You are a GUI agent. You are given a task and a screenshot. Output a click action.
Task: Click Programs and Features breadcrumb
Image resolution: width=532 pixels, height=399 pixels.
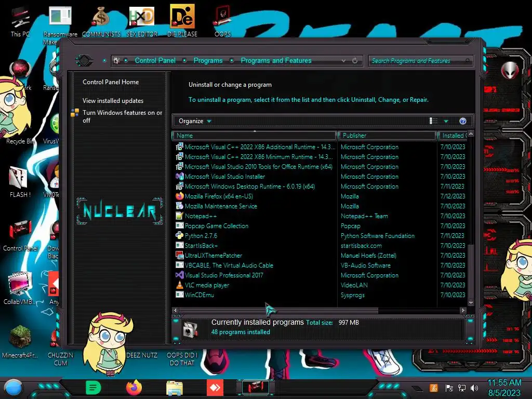click(x=276, y=60)
